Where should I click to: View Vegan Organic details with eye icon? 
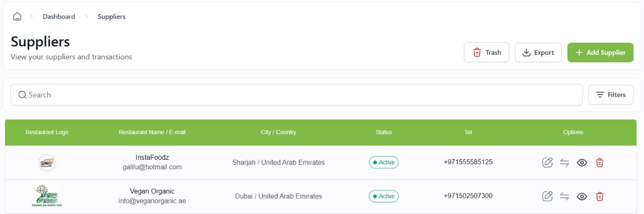pyautogui.click(x=582, y=196)
